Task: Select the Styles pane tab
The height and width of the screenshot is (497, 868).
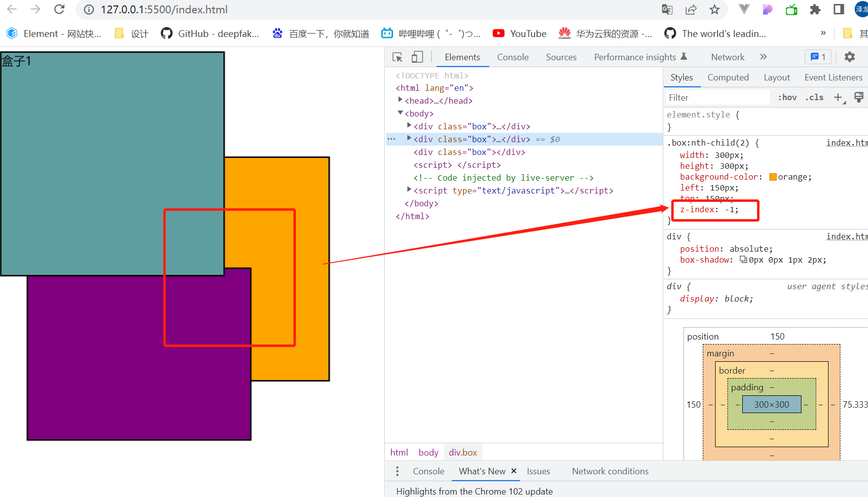Action: tap(682, 77)
